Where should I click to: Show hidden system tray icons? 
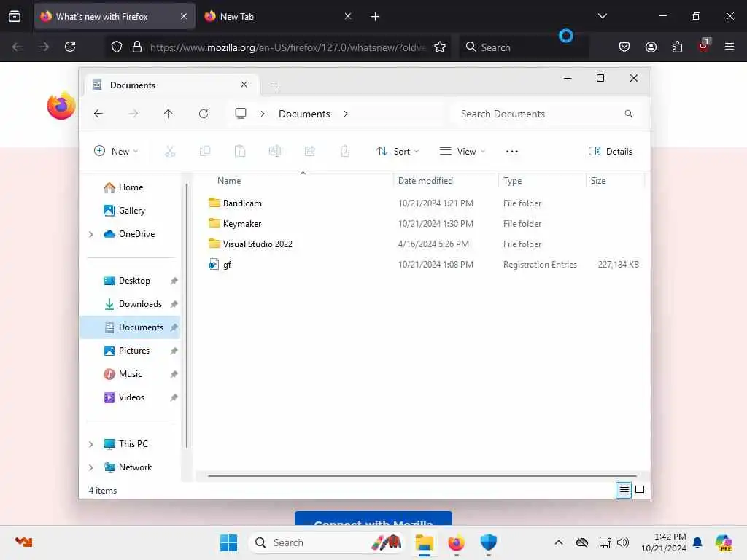click(x=559, y=542)
